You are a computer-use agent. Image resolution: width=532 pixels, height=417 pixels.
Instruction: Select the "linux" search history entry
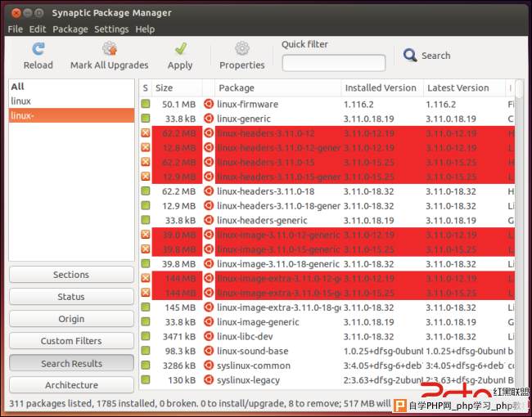pyautogui.click(x=71, y=101)
